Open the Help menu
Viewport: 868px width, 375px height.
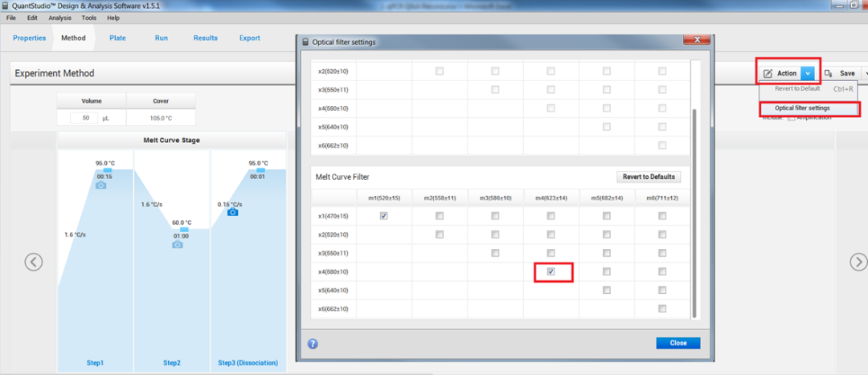pyautogui.click(x=113, y=18)
